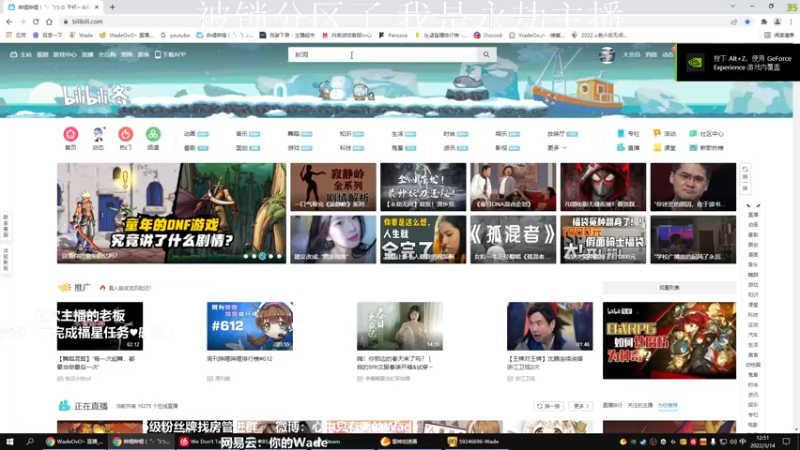800x450 pixels.
Task: Open the 寂静岭全系列 video thumbnail
Action: click(333, 187)
